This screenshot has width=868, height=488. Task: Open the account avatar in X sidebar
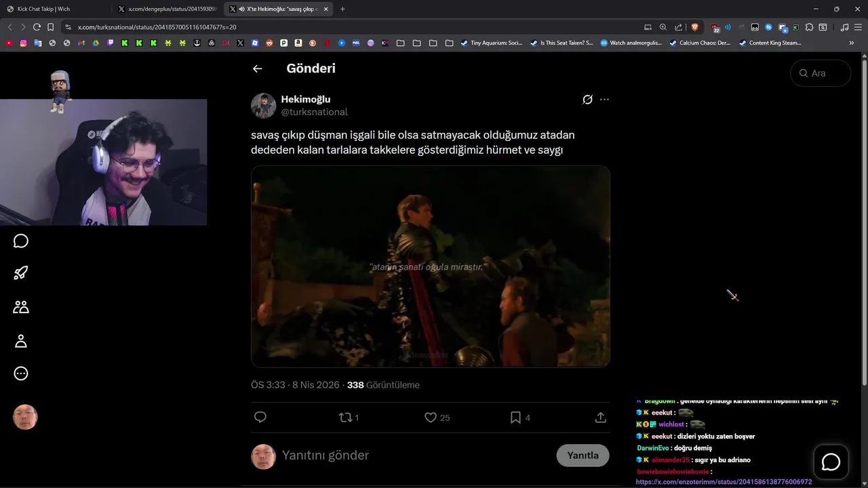point(25,418)
